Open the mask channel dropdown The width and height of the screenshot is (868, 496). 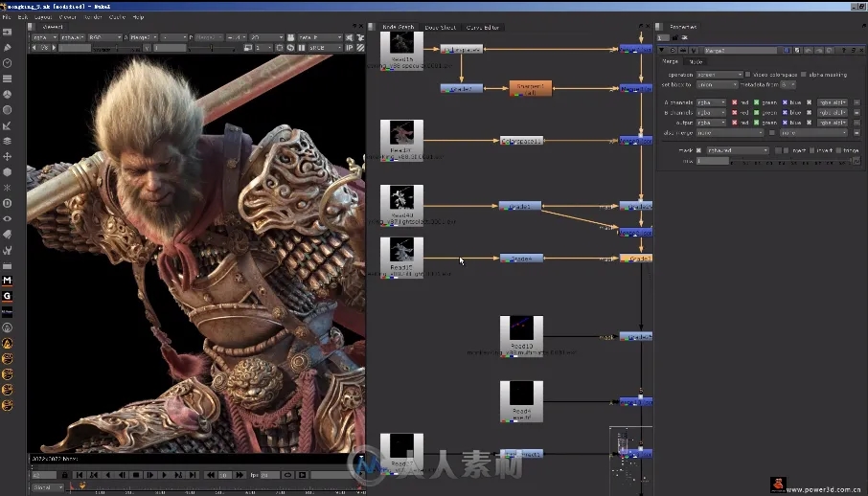coord(738,150)
